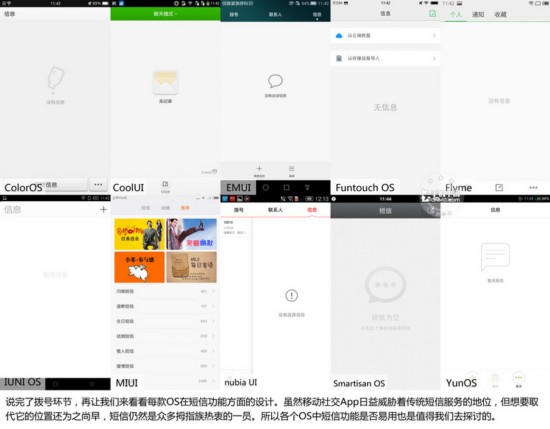Switch to the 拨号 tab in EMUI
This screenshot has width=550, height=429.
tap(234, 14)
